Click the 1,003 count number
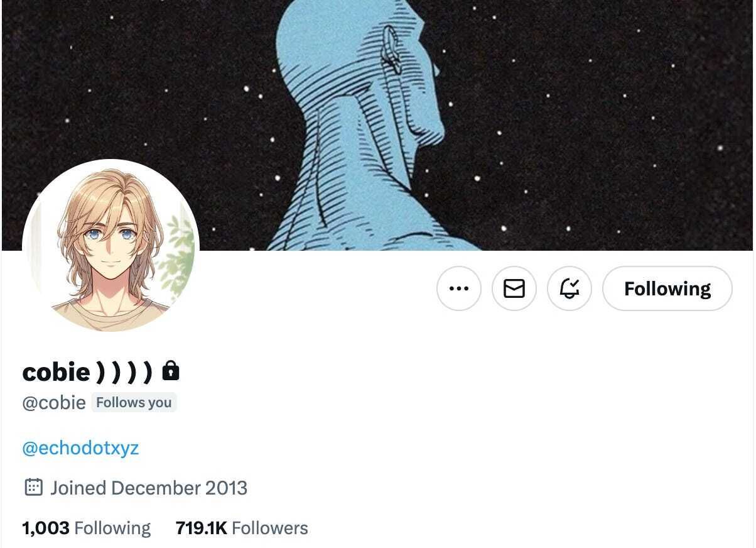The image size is (756, 548). [46, 528]
